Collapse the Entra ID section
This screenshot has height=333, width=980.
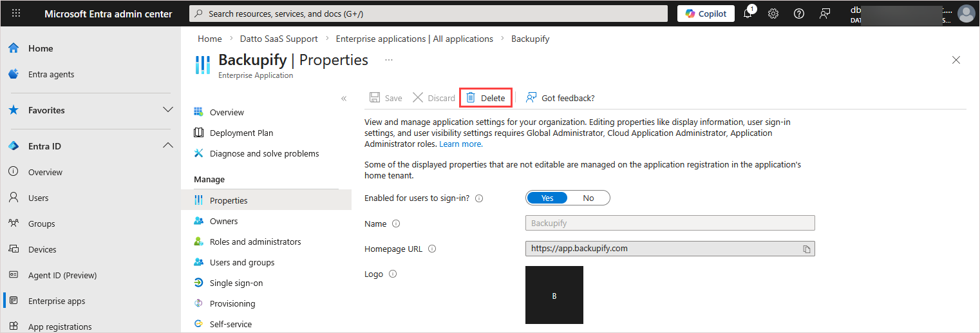(x=168, y=146)
